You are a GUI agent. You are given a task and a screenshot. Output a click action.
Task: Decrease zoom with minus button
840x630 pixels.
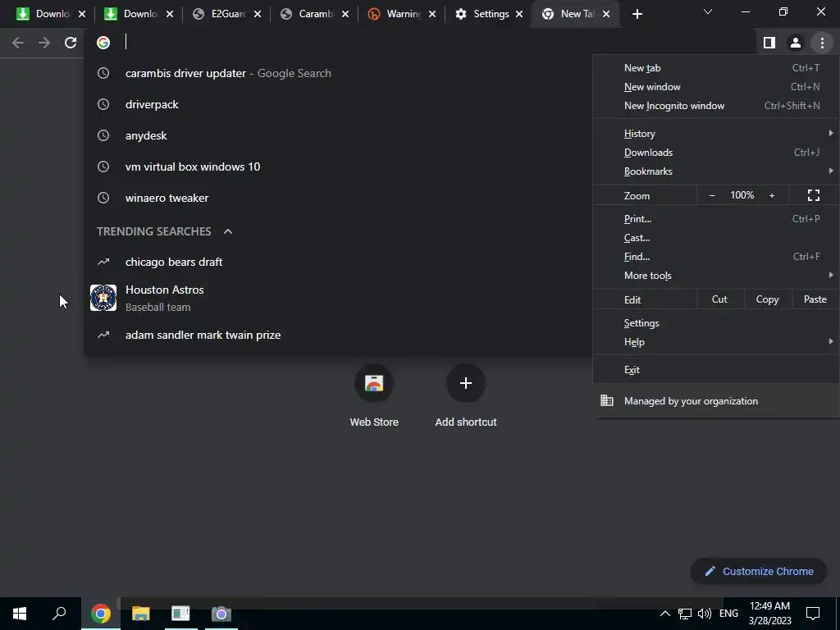point(712,195)
